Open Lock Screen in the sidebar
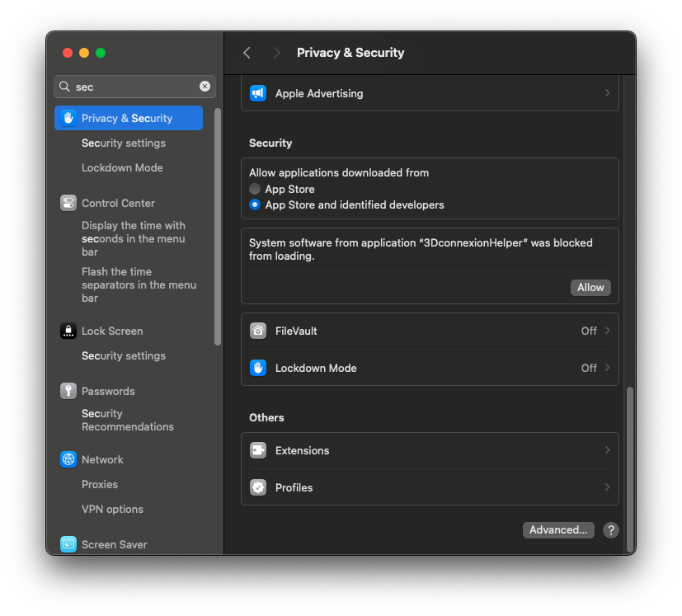This screenshot has height=616, width=682. 112,331
